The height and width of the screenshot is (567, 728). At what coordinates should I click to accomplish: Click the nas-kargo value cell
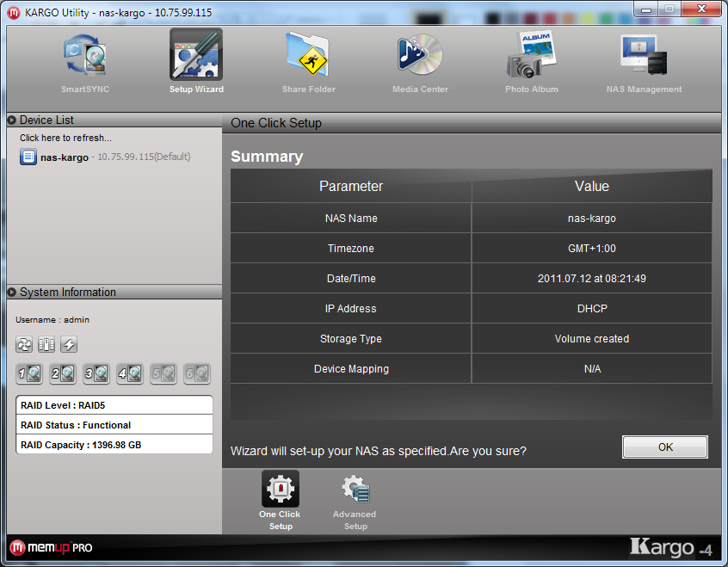592,218
